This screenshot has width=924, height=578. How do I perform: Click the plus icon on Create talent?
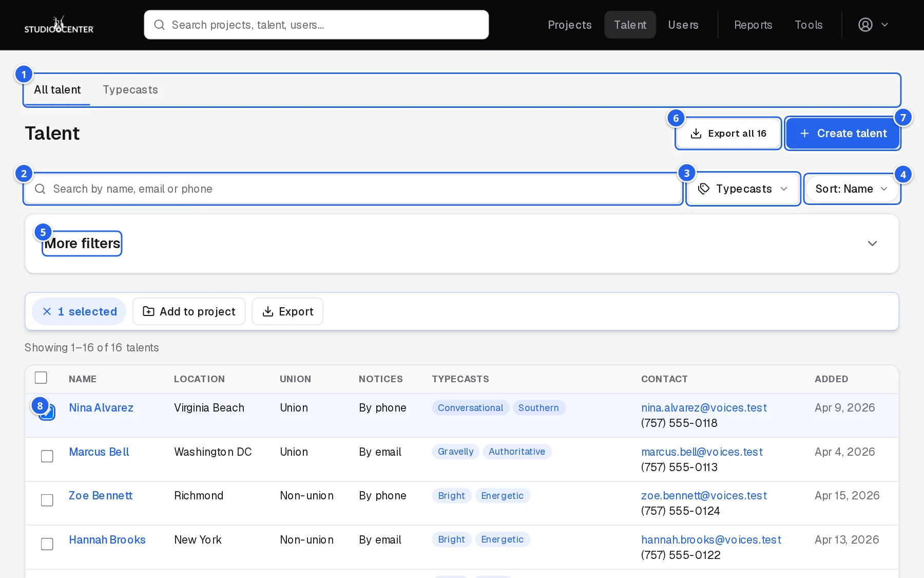[804, 134]
